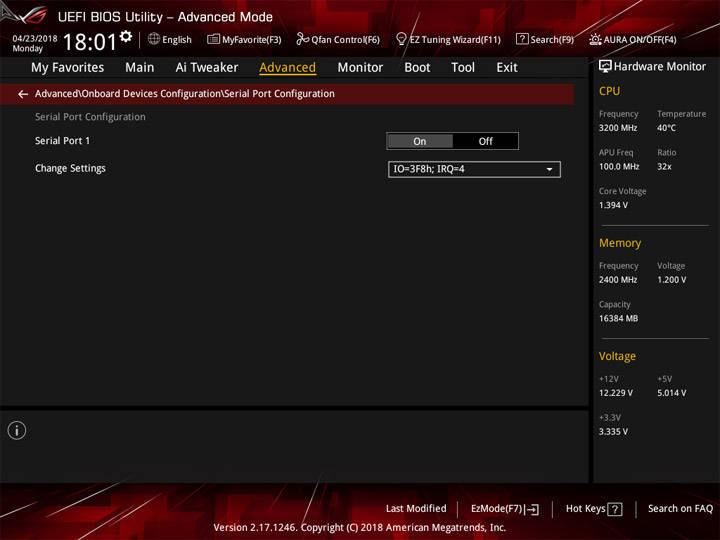Click the Voltage section heading

[x=617, y=356]
